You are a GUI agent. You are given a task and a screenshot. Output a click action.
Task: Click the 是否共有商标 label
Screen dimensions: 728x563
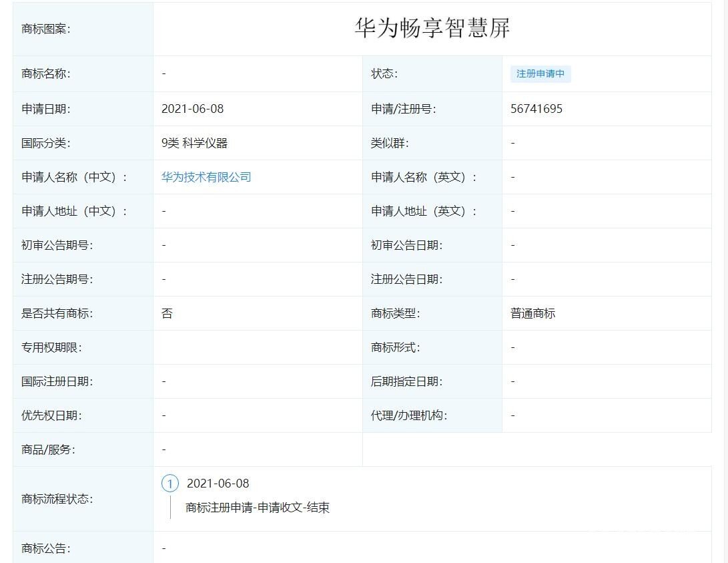(x=57, y=313)
